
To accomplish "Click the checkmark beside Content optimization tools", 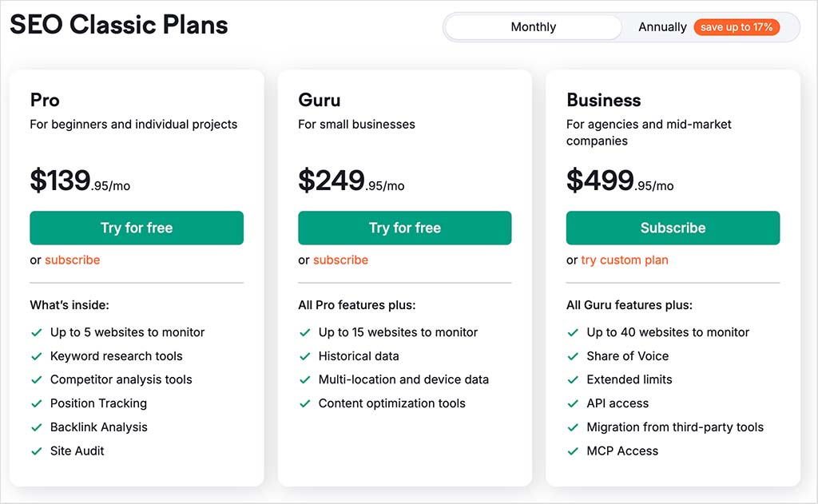I will (x=304, y=404).
